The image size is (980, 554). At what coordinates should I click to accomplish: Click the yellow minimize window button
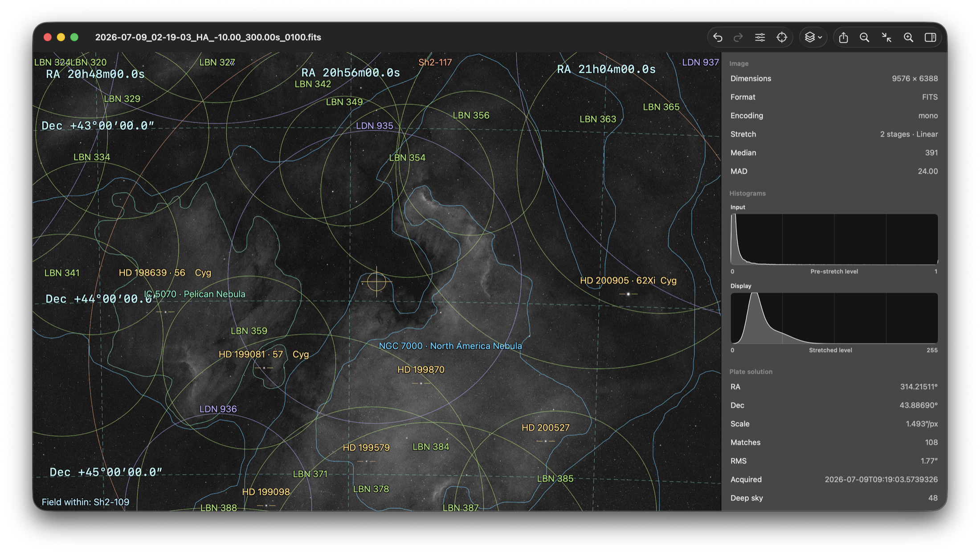61,37
